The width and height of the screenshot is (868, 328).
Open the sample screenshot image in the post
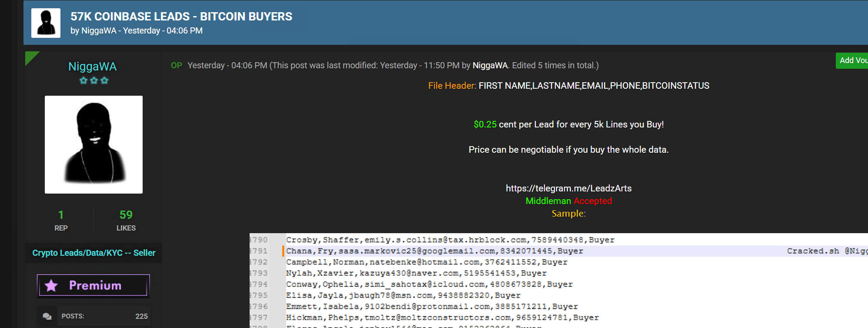coord(558,281)
